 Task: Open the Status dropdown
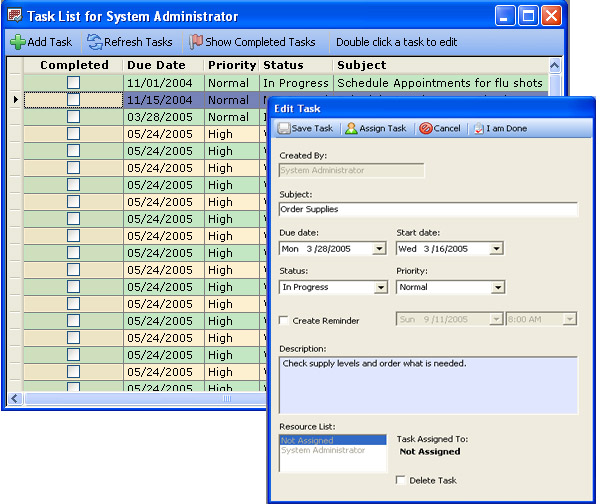380,288
